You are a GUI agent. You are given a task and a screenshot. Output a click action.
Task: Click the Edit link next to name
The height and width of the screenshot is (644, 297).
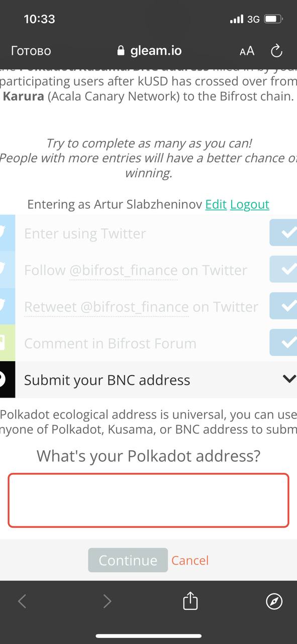[x=216, y=204]
